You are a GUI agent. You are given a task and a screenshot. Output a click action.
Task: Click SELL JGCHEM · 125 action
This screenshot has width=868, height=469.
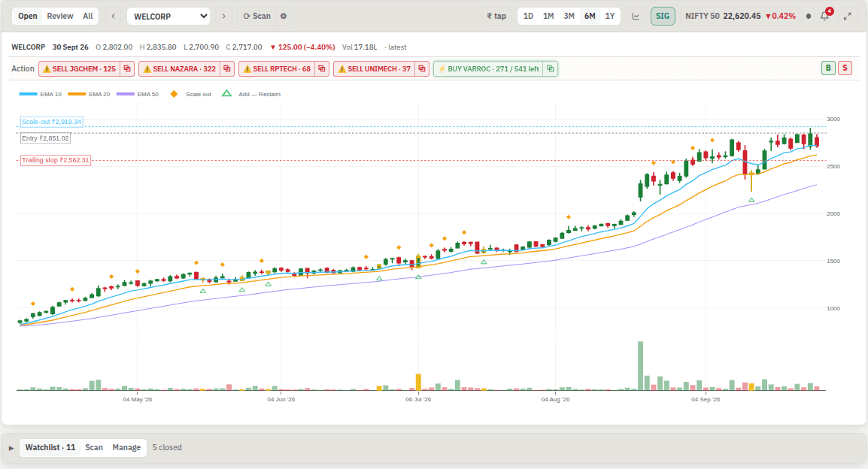coord(79,68)
